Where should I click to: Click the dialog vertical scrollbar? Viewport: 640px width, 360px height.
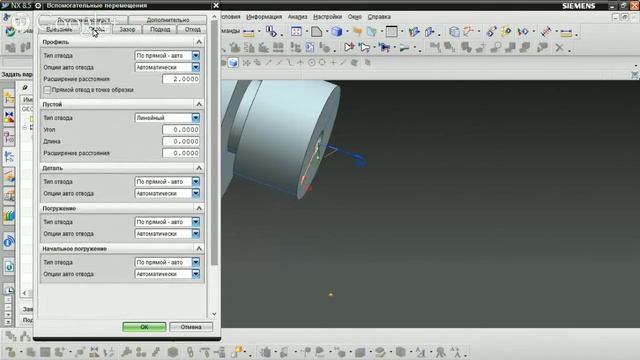click(214, 143)
